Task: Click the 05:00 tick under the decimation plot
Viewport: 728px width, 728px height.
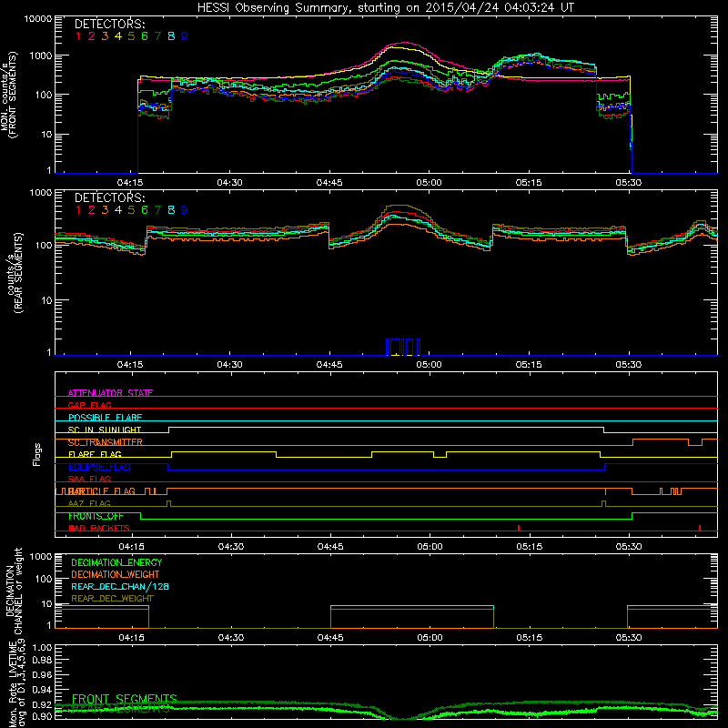Action: click(430, 638)
